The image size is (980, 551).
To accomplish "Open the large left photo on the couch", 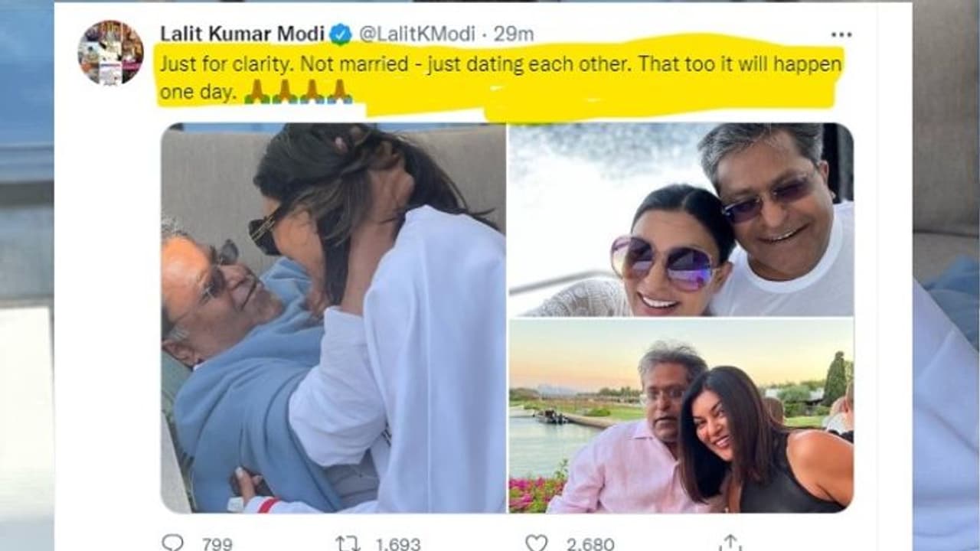I will [333, 318].
